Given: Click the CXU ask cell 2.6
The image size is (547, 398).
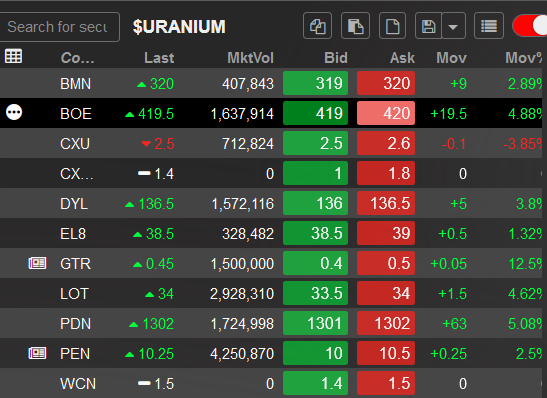Looking at the screenshot, I should point(386,143).
